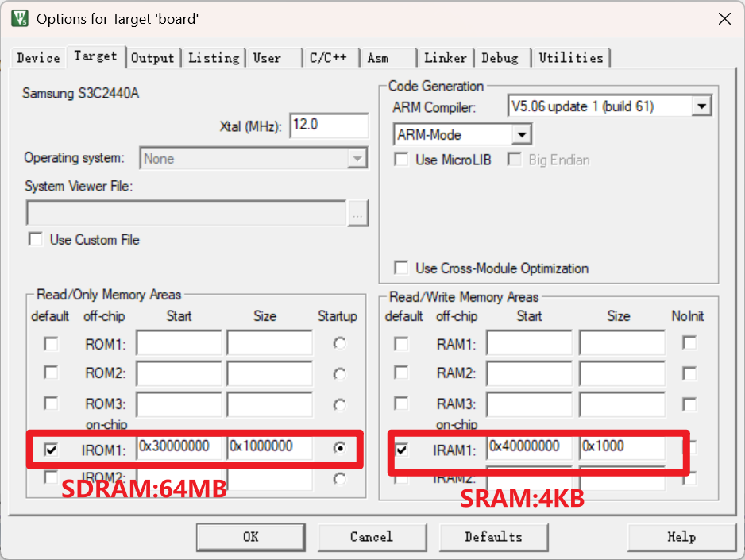This screenshot has width=745, height=560.
Task: Go to the Linker tab
Action: (446, 58)
